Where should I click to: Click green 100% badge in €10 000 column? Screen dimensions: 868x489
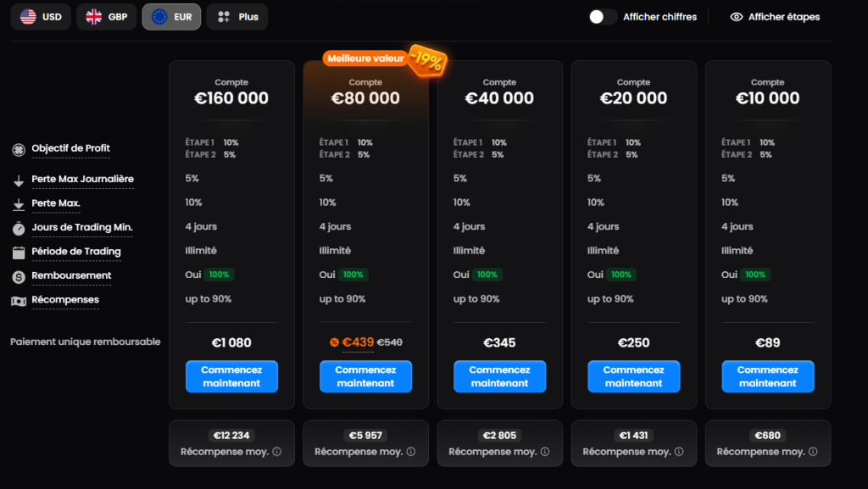point(755,275)
